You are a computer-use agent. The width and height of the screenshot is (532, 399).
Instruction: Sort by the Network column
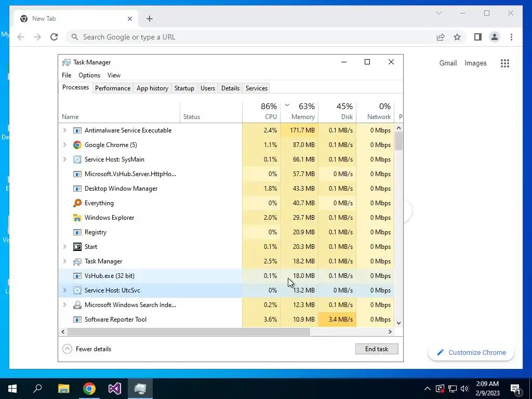click(x=375, y=112)
